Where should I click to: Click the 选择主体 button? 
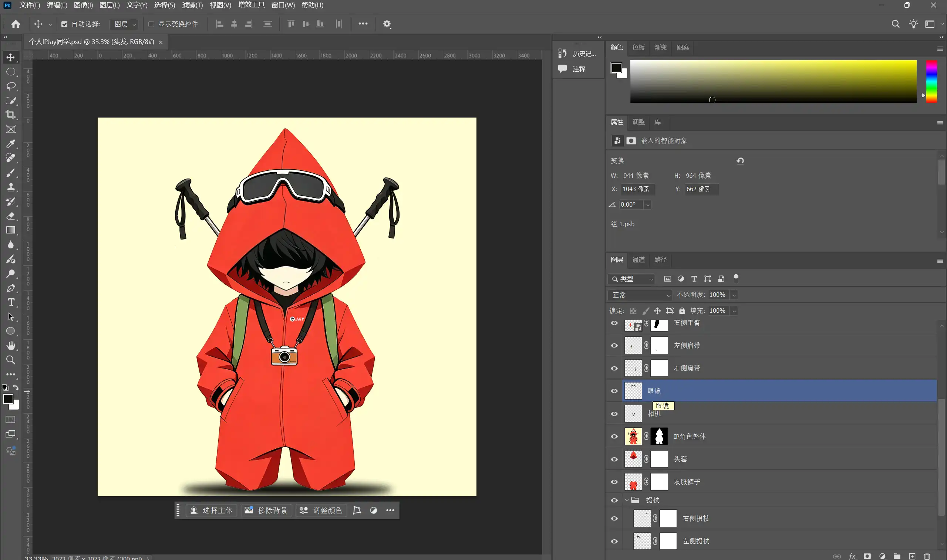[212, 510]
